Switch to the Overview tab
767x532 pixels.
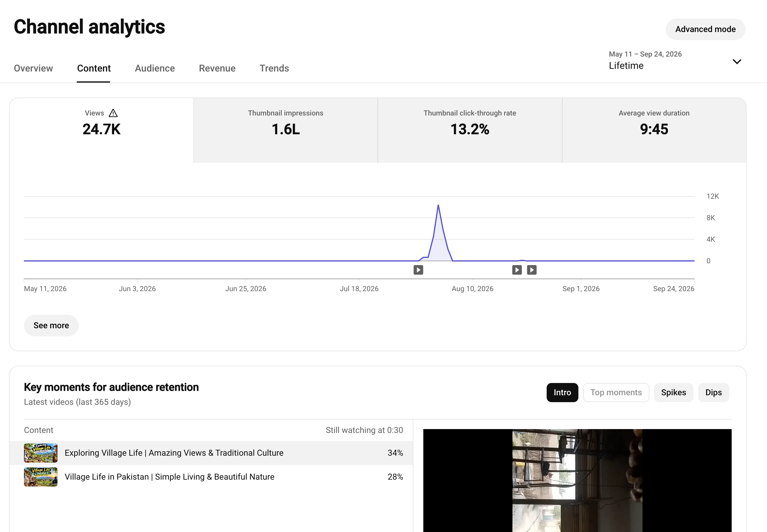[x=33, y=68]
